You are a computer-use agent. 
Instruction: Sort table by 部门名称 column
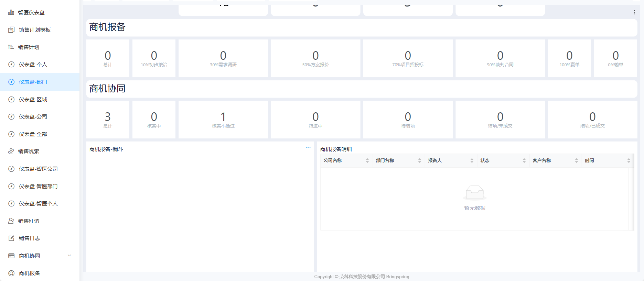pos(419,160)
